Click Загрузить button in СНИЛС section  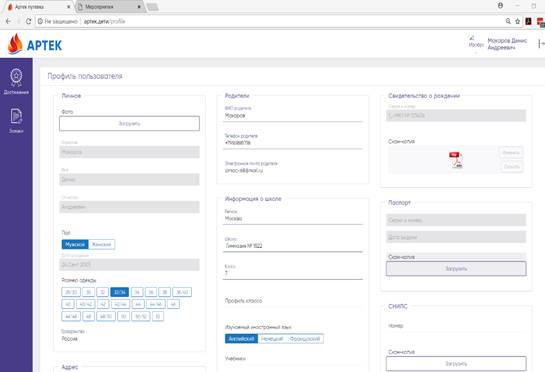[456, 364]
